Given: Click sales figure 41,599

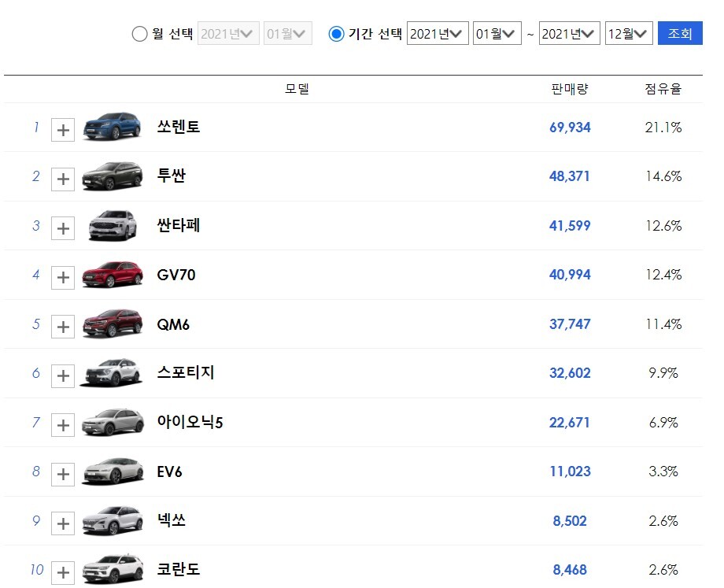Looking at the screenshot, I should pos(570,226).
